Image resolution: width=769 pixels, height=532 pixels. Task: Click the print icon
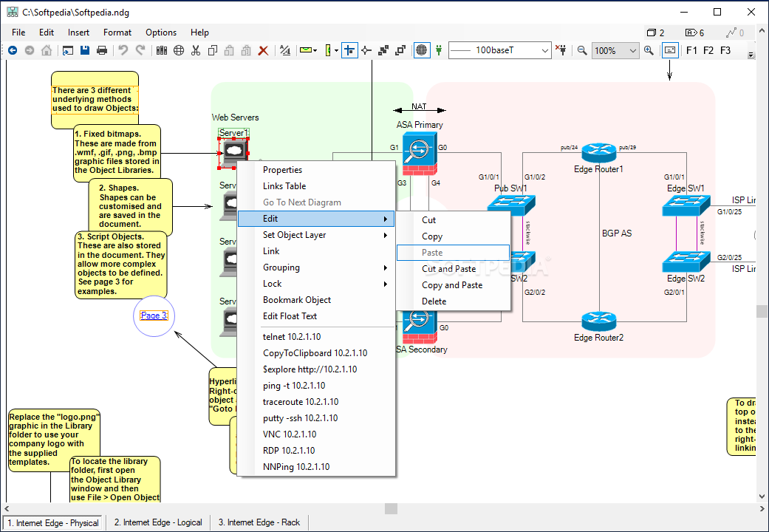tap(102, 50)
